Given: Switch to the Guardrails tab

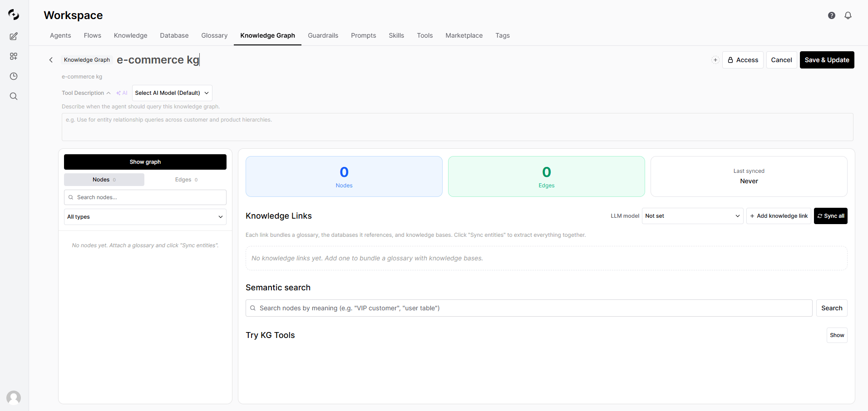Looking at the screenshot, I should (x=323, y=35).
